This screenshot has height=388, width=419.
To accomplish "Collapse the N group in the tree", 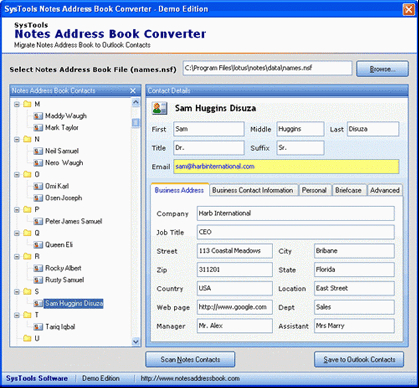I will point(17,139).
